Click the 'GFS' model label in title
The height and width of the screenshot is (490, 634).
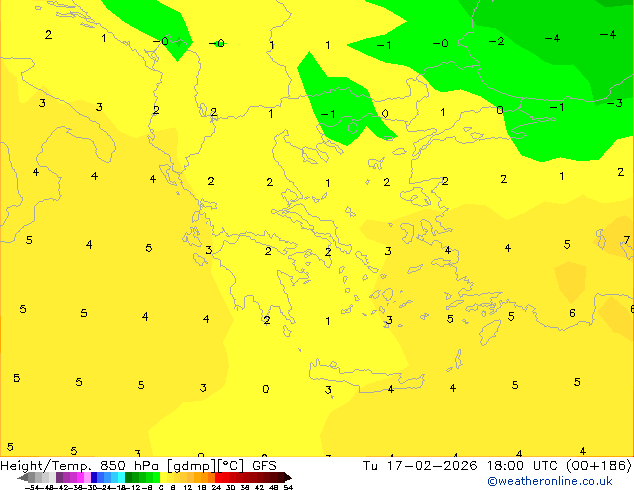pyautogui.click(x=264, y=465)
